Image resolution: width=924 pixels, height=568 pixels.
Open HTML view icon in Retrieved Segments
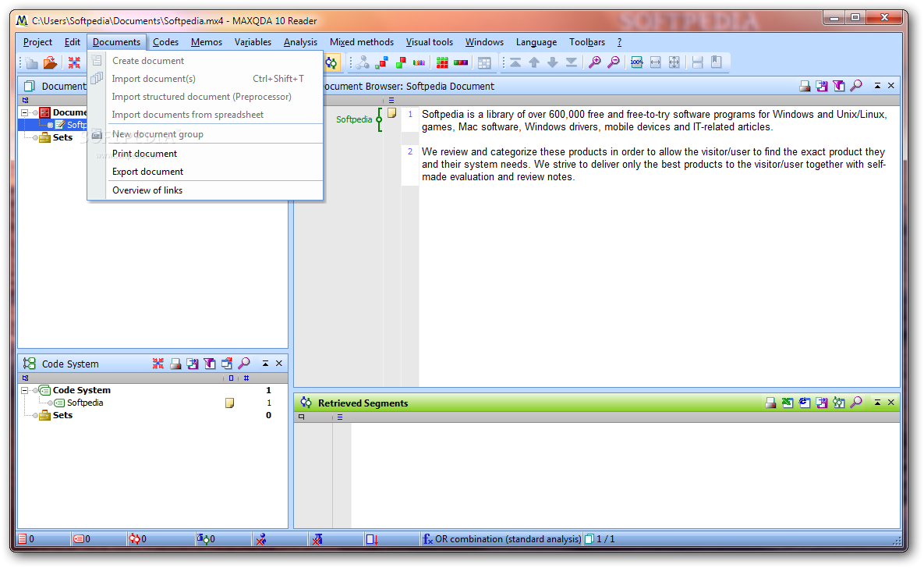click(x=805, y=403)
